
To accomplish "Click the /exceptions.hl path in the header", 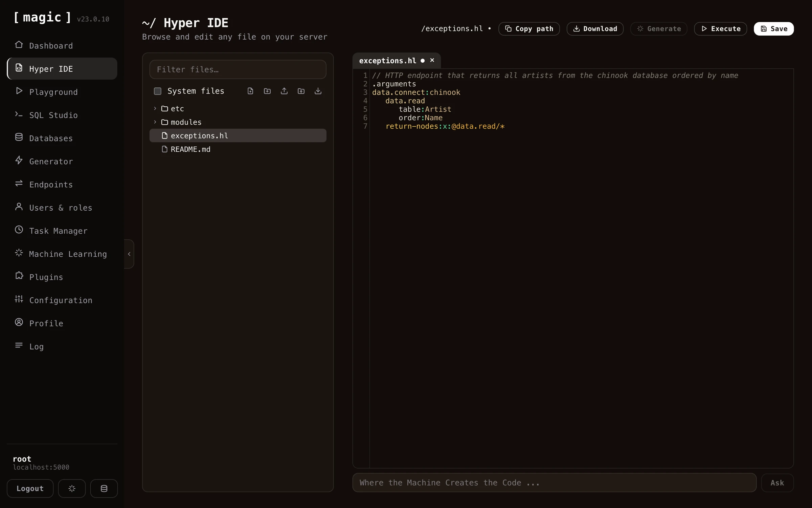I will coord(452,29).
